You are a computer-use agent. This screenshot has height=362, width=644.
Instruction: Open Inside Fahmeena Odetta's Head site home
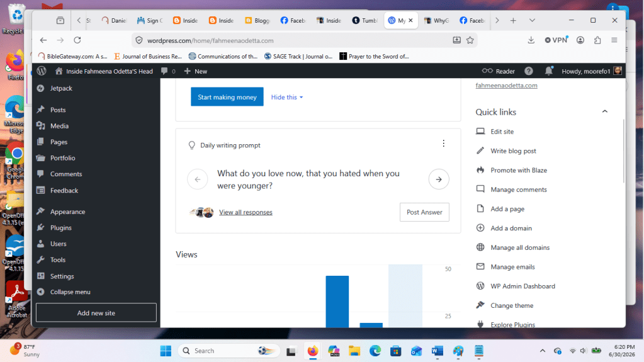pyautogui.click(x=104, y=71)
